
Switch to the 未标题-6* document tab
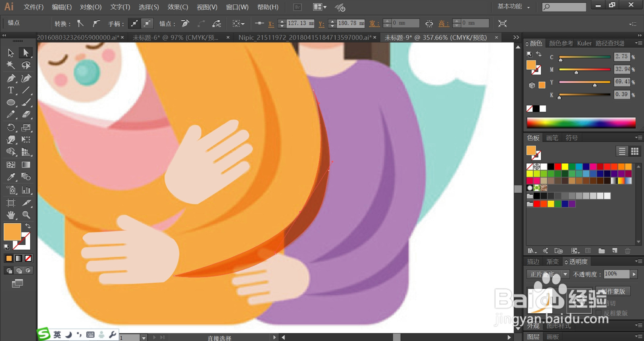[x=176, y=37]
